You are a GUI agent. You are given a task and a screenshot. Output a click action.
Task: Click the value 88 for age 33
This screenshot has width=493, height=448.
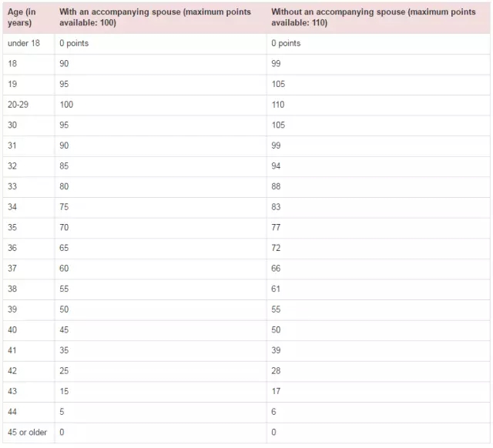tap(276, 186)
